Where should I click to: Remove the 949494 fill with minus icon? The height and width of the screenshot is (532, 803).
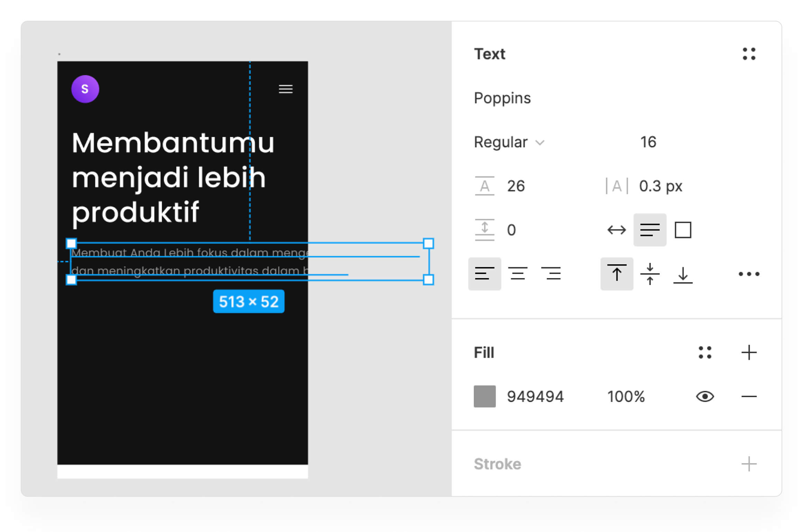(x=749, y=396)
